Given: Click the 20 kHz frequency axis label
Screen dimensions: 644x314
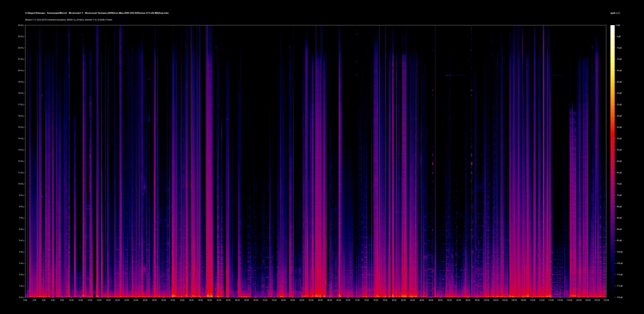Looking at the screenshot, I should [20, 71].
